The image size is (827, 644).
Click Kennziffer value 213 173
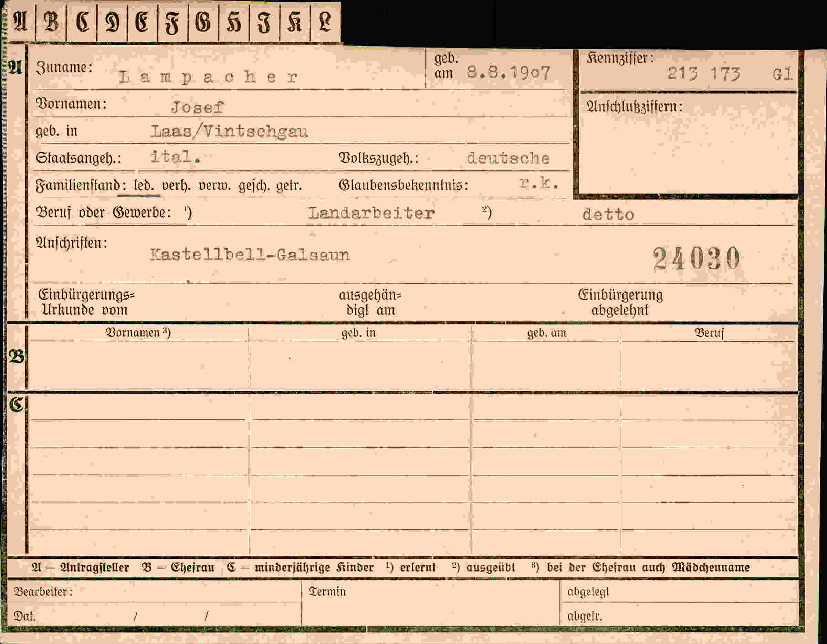pyautogui.click(x=703, y=74)
